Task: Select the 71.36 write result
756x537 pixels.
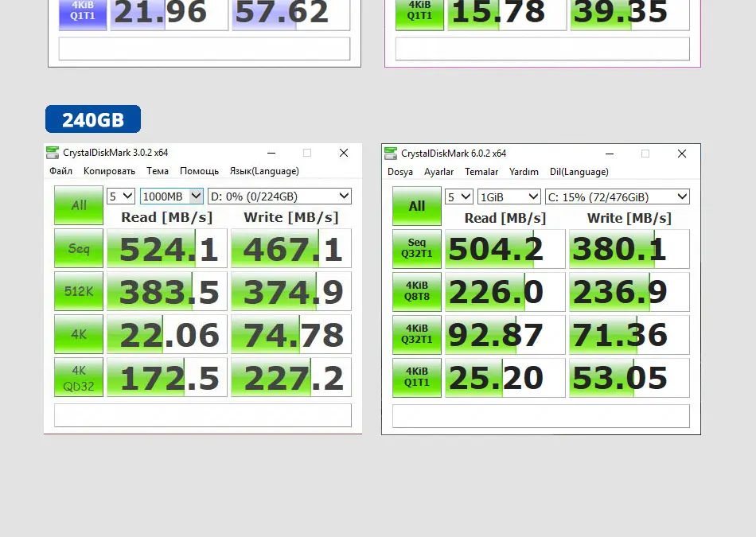Action: pos(629,335)
